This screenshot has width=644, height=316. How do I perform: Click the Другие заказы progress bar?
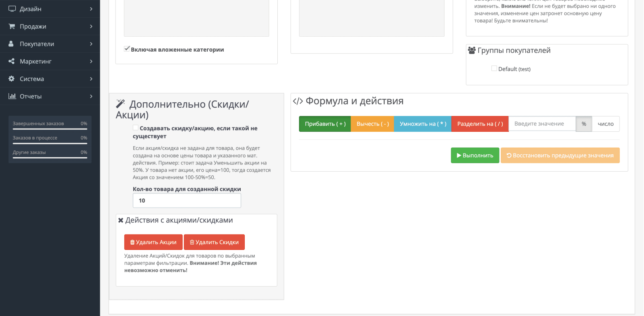50,158
